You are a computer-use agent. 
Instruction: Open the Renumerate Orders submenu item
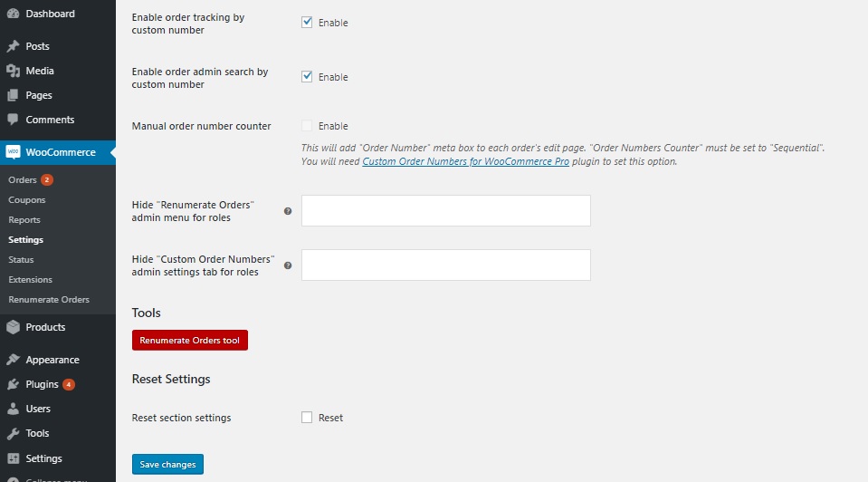point(49,299)
